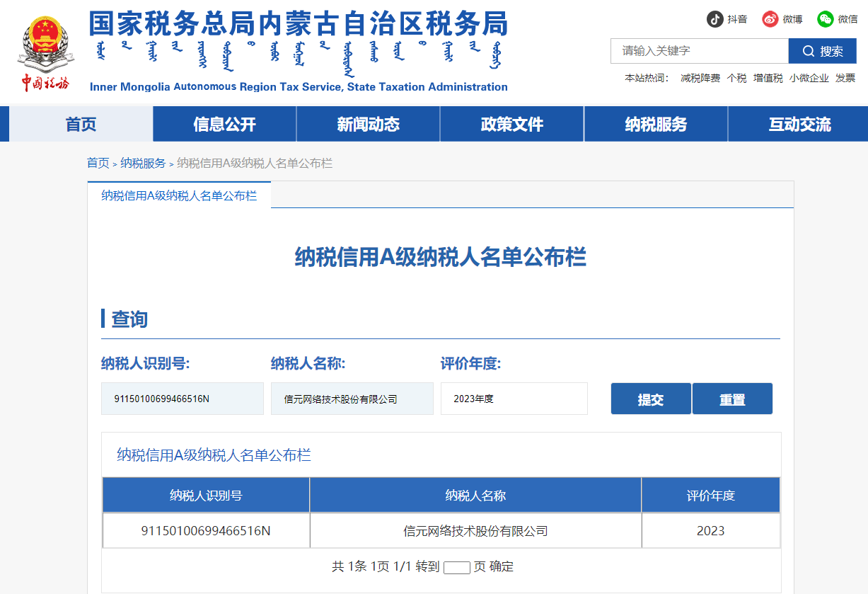Click the 首页 breadcrumb link

[x=98, y=164]
